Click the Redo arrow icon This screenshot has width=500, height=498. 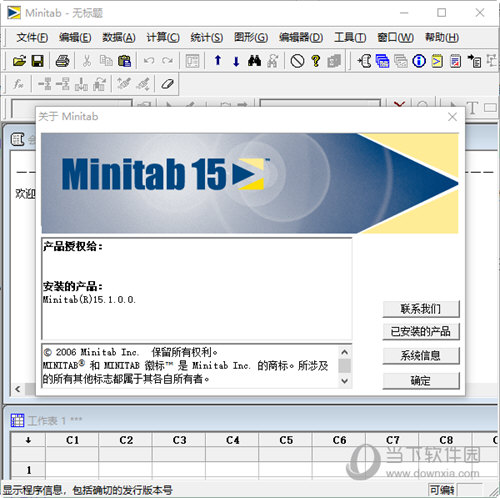coord(167,61)
